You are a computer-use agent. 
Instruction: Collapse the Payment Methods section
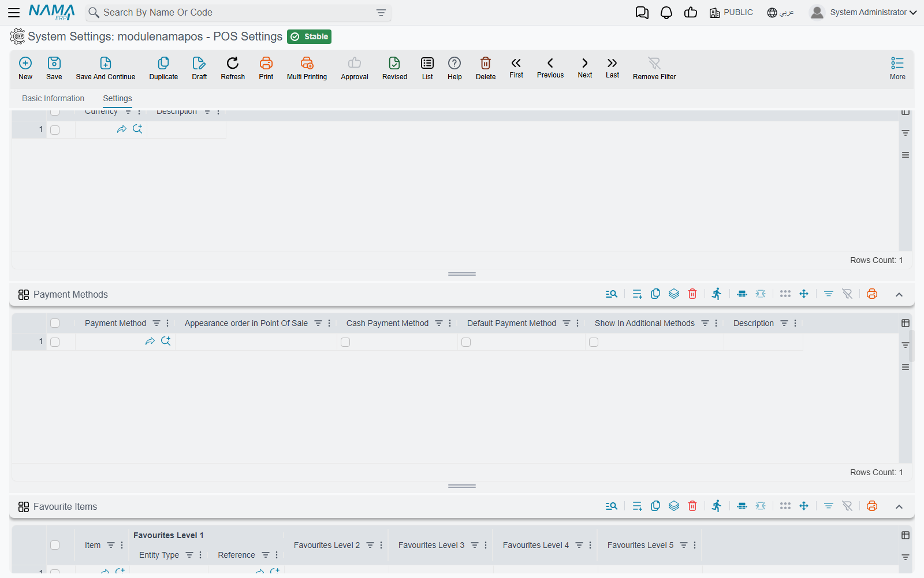[x=899, y=295]
